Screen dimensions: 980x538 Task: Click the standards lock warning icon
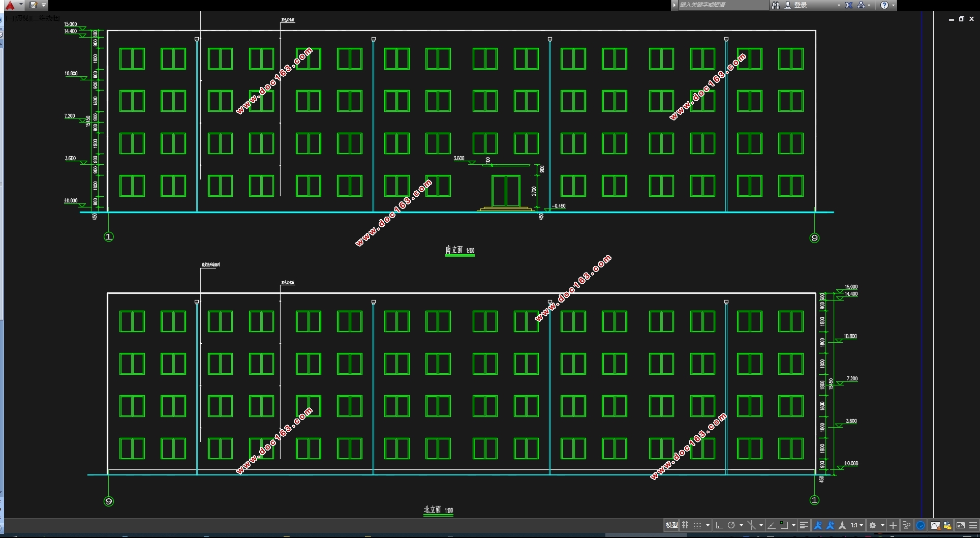click(947, 525)
